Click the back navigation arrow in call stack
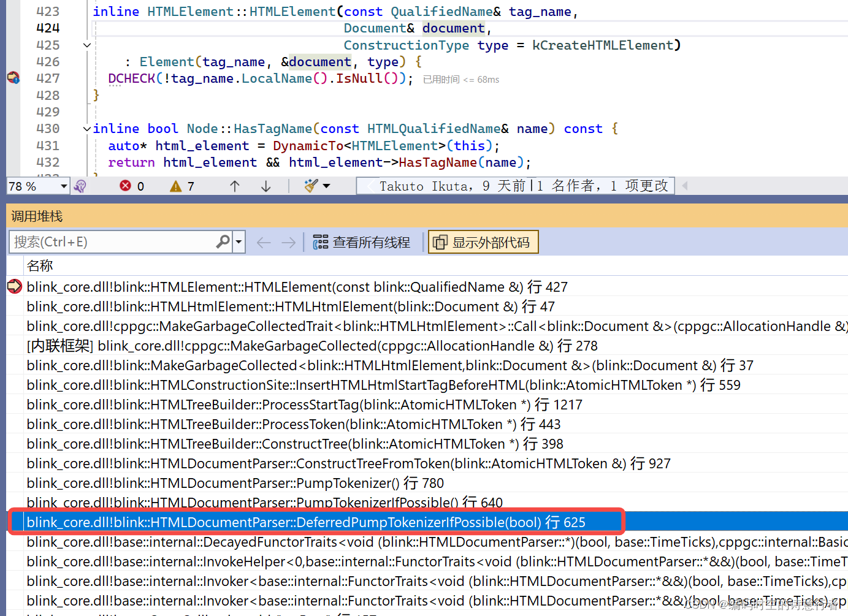Image resolution: width=848 pixels, height=616 pixels. 264,243
